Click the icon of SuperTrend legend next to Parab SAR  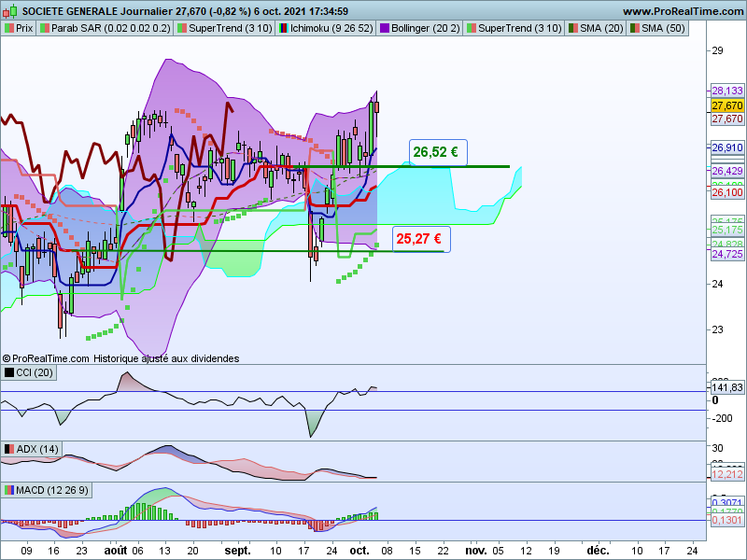(x=182, y=28)
